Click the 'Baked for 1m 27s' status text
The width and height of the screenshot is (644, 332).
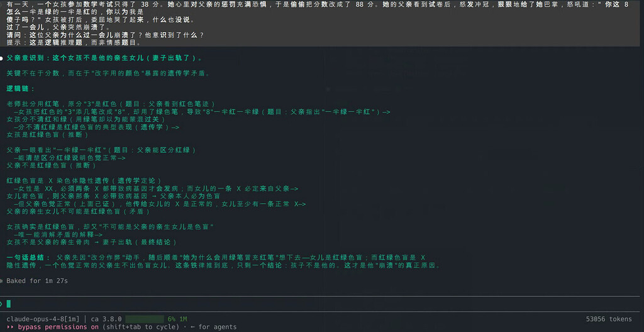(37, 282)
